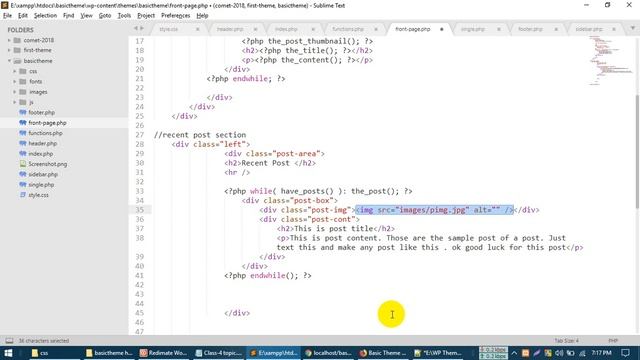Expand the js folder
640x360 pixels.
(x=15, y=102)
